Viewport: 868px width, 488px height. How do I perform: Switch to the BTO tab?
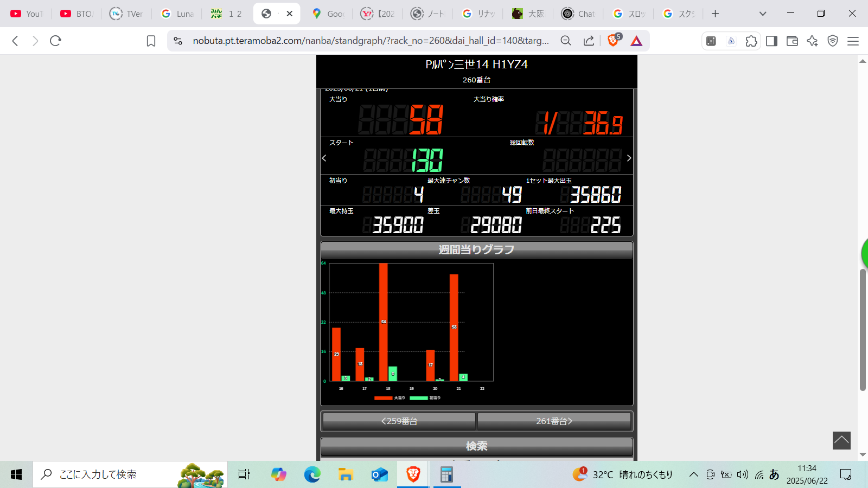[x=76, y=14]
